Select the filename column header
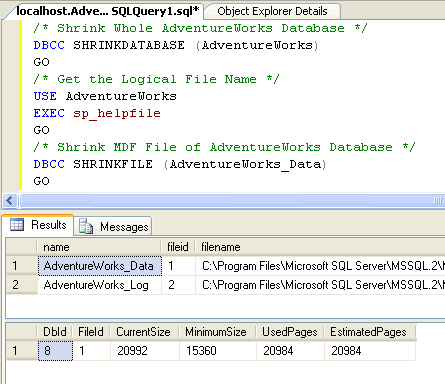The image size is (445, 384). point(320,247)
